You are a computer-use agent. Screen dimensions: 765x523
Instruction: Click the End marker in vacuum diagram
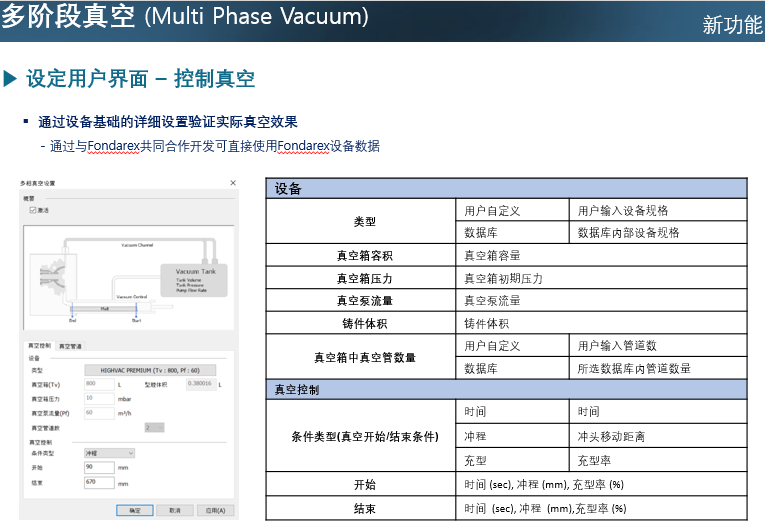(x=72, y=322)
